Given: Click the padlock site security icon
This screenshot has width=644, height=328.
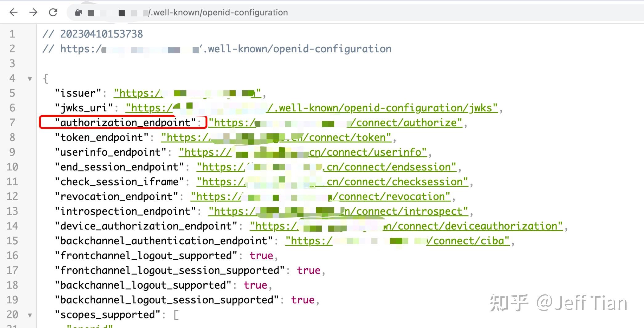Looking at the screenshot, I should click(x=78, y=12).
